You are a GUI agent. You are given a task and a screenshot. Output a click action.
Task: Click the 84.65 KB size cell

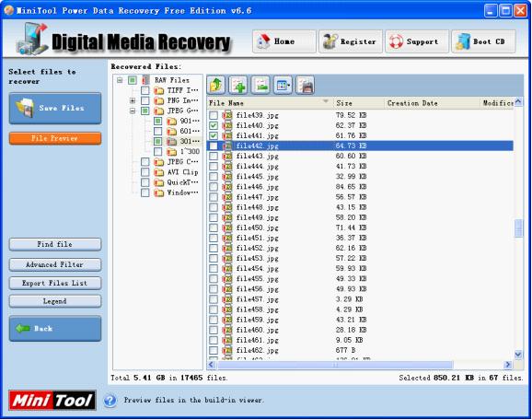coord(352,187)
